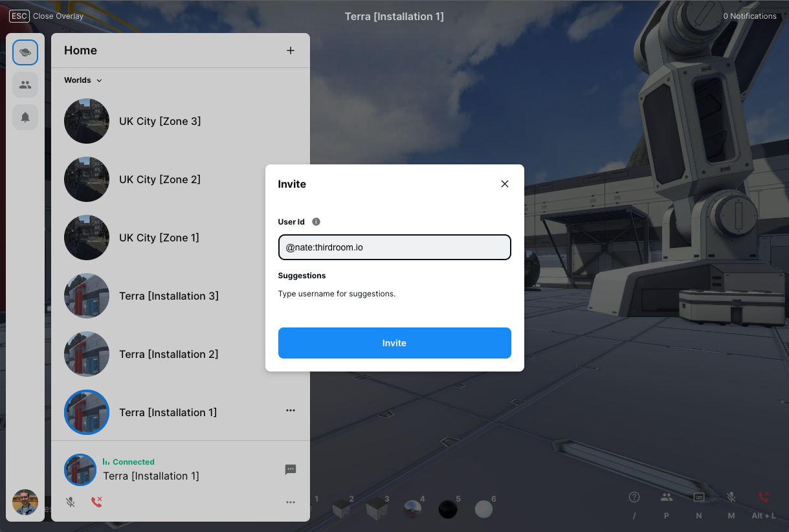
Task: Click the User Id input field
Action: [x=394, y=247]
